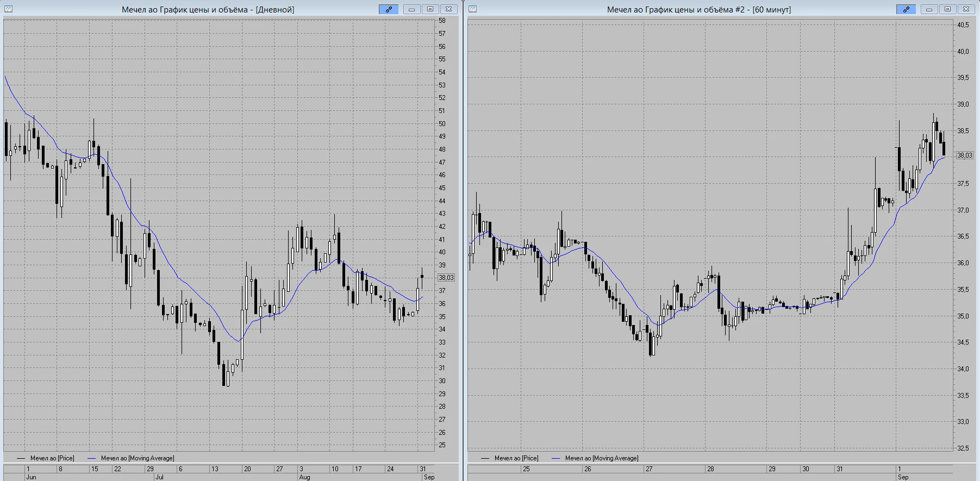The height and width of the screenshot is (481, 980).
Task: Select the title 'Мечел ао График цены и объёма - [Дневной]'
Action: (x=208, y=10)
